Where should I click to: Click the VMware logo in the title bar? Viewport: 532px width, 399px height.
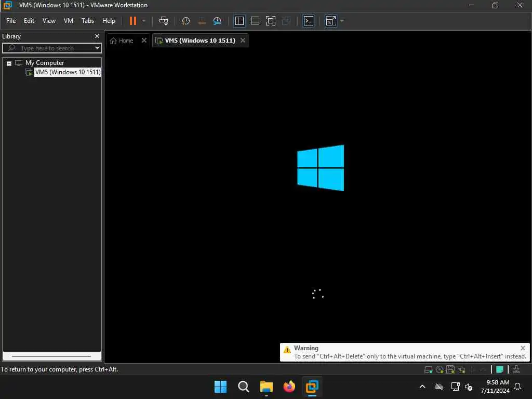(7, 5)
